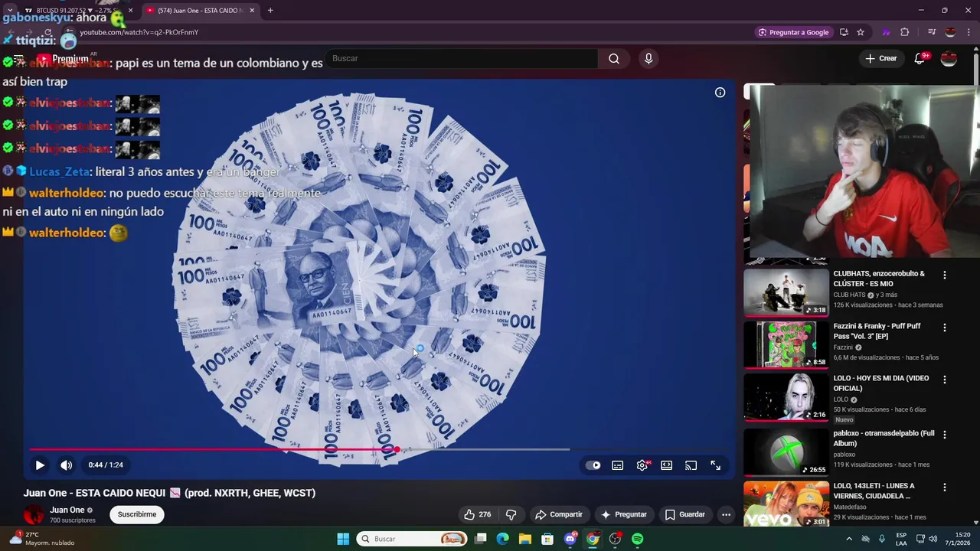Toggle the autoplay switch
This screenshot has height=551, width=980.
coord(593,465)
